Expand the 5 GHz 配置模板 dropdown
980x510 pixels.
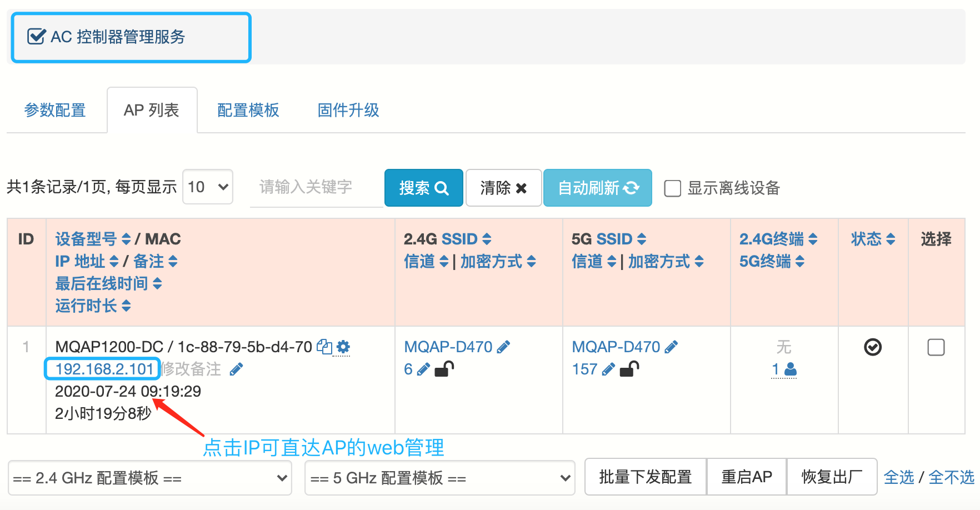coord(440,478)
